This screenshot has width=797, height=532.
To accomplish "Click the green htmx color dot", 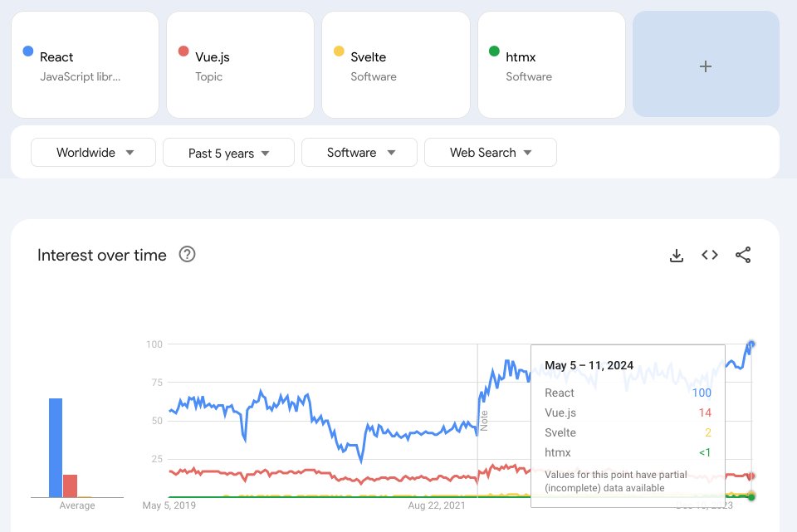I will coord(494,51).
